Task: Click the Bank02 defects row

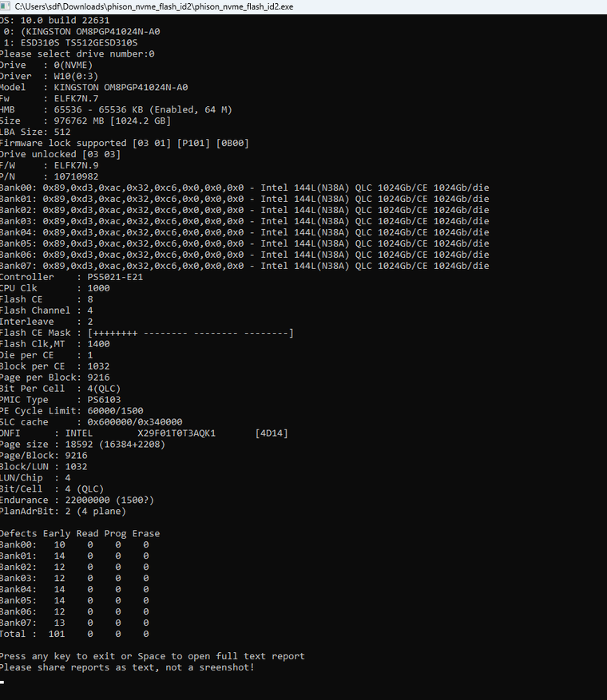Action: click(74, 568)
